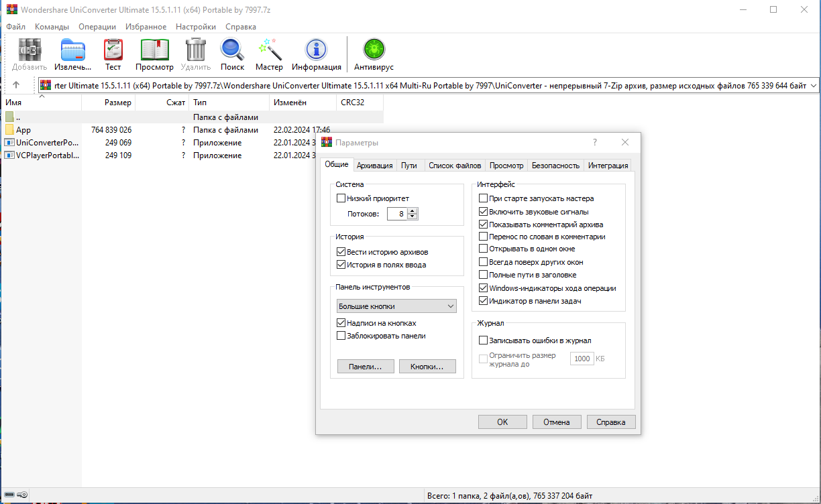Check Заблокировать панели option

[x=341, y=336]
